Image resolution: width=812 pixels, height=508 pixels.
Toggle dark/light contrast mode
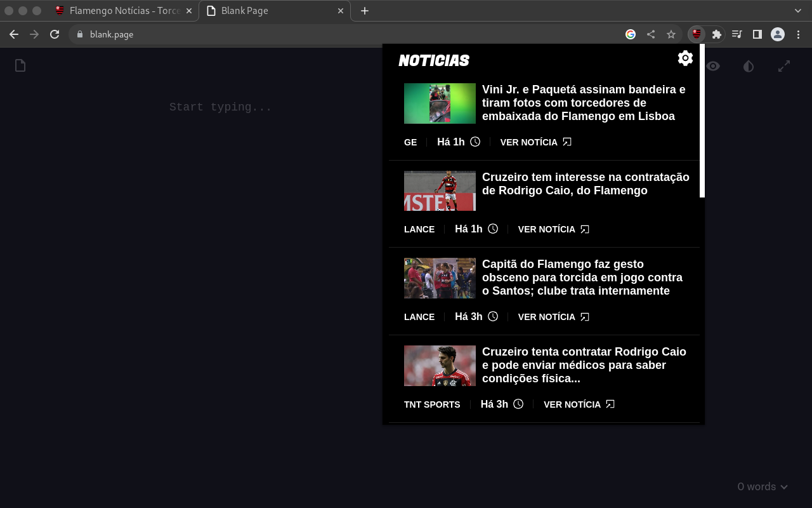(x=749, y=66)
